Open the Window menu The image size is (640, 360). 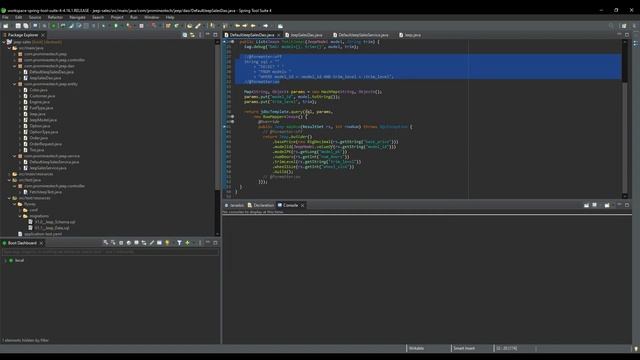pos(151,18)
